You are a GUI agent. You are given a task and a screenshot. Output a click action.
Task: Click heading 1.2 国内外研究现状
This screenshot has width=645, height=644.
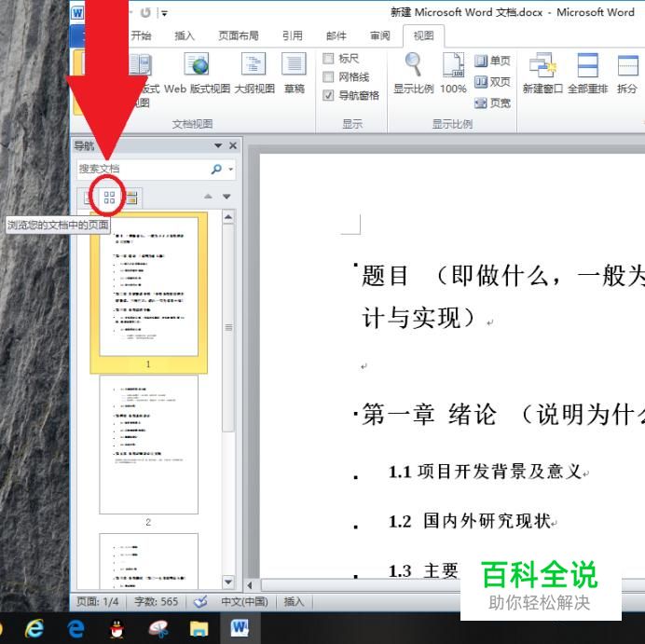click(x=470, y=521)
